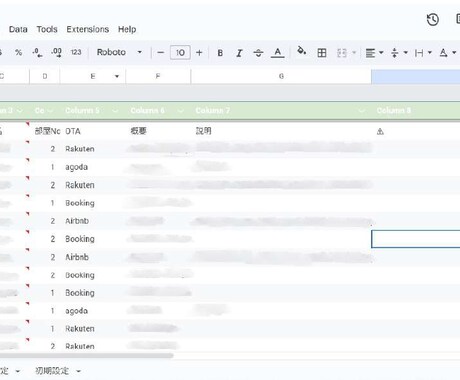Open Column 6 filter dropdown
This screenshot has width=460, height=380.
pos(180,111)
